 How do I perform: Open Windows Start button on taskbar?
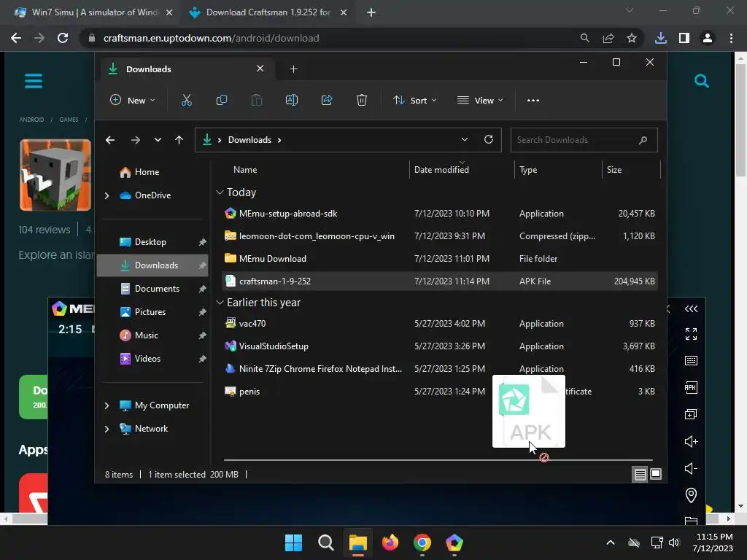(x=293, y=542)
